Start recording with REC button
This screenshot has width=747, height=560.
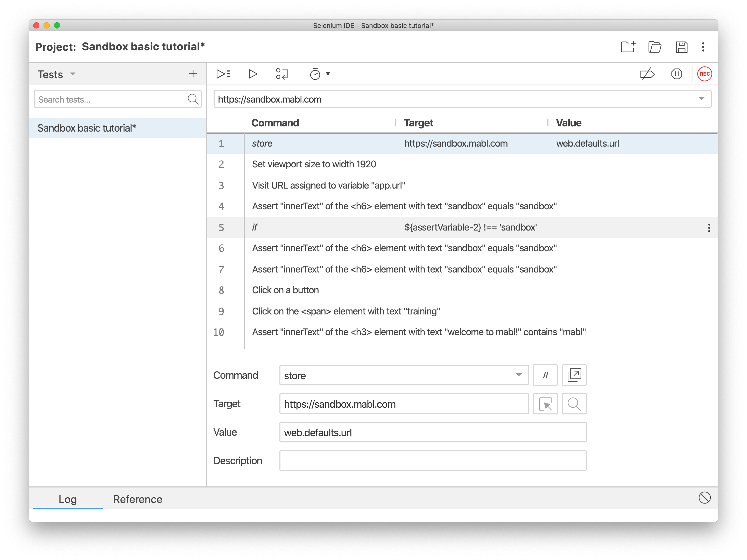click(x=704, y=74)
